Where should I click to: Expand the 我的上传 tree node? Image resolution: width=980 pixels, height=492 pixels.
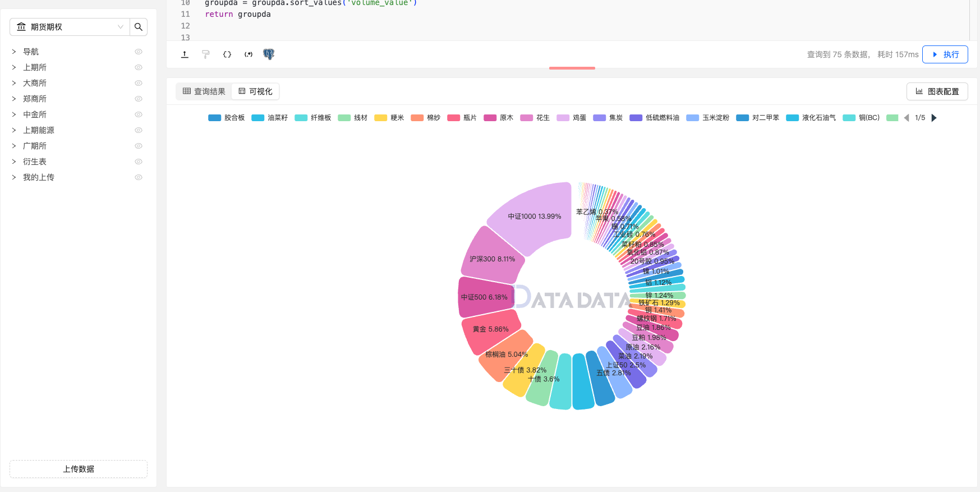(14, 177)
